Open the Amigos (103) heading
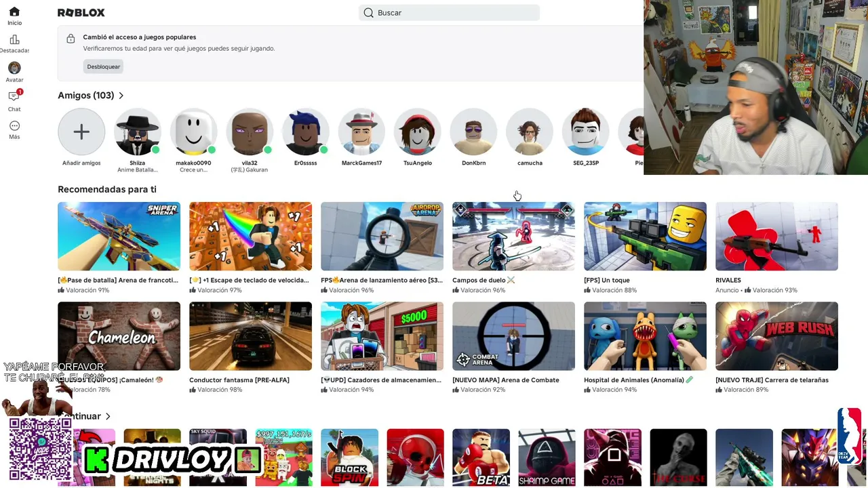 coord(86,96)
